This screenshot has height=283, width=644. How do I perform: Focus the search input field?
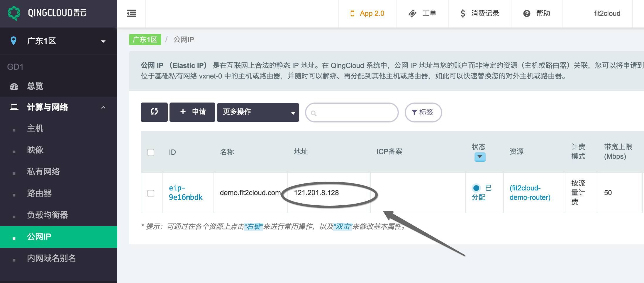click(x=352, y=112)
